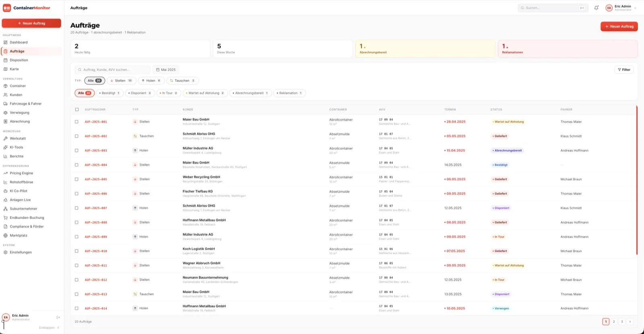
Task: Select the Pricing Engine trend icon
Action: (x=6, y=173)
